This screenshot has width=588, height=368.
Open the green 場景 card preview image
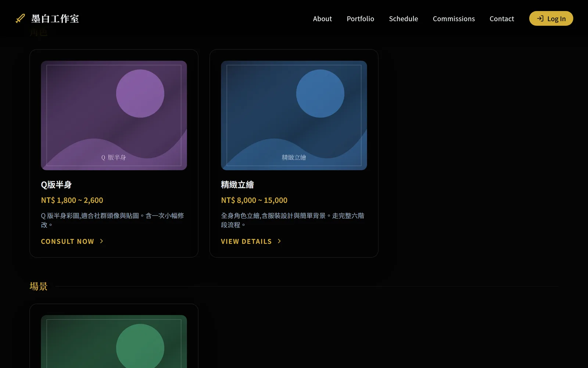pyautogui.click(x=114, y=342)
